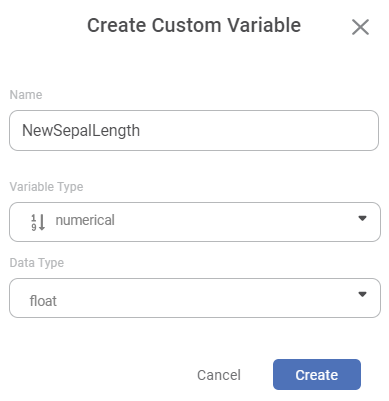389x401 pixels.
Task: Focus the Name input field
Action: (x=194, y=131)
